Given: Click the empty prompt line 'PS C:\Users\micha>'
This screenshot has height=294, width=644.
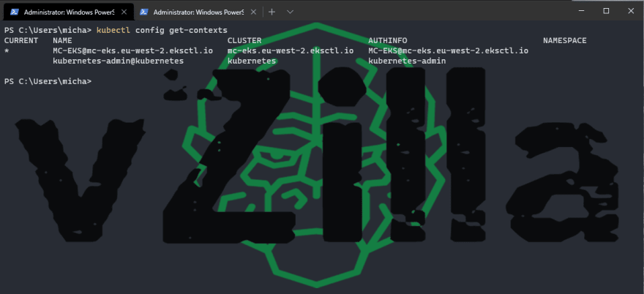Looking at the screenshot, I should tap(48, 81).
